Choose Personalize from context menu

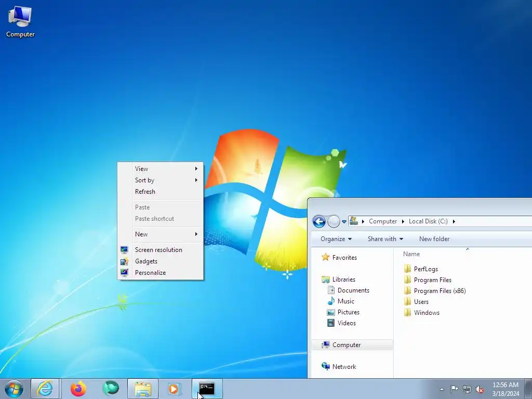(161, 273)
